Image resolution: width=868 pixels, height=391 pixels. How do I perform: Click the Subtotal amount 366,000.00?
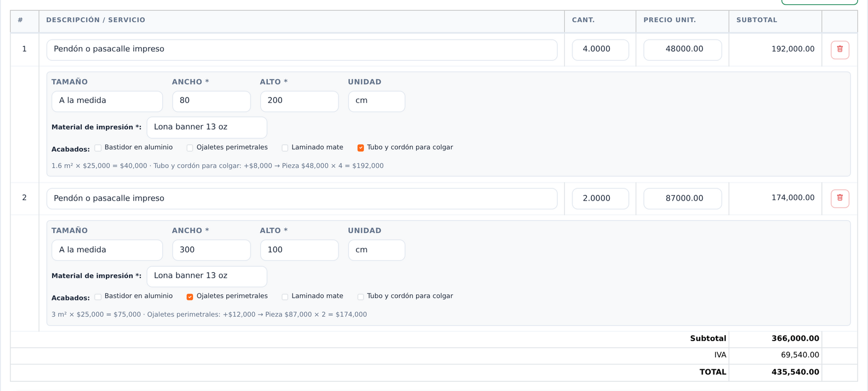[795, 338]
